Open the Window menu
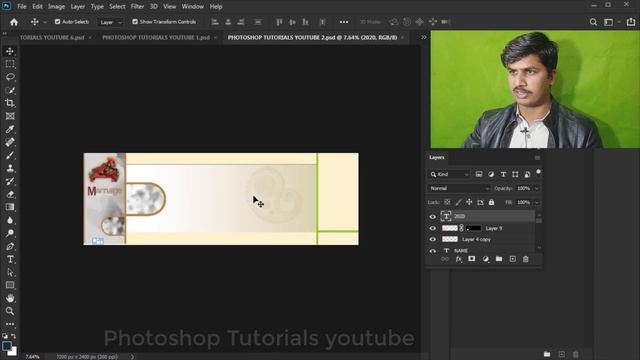 pos(193,7)
